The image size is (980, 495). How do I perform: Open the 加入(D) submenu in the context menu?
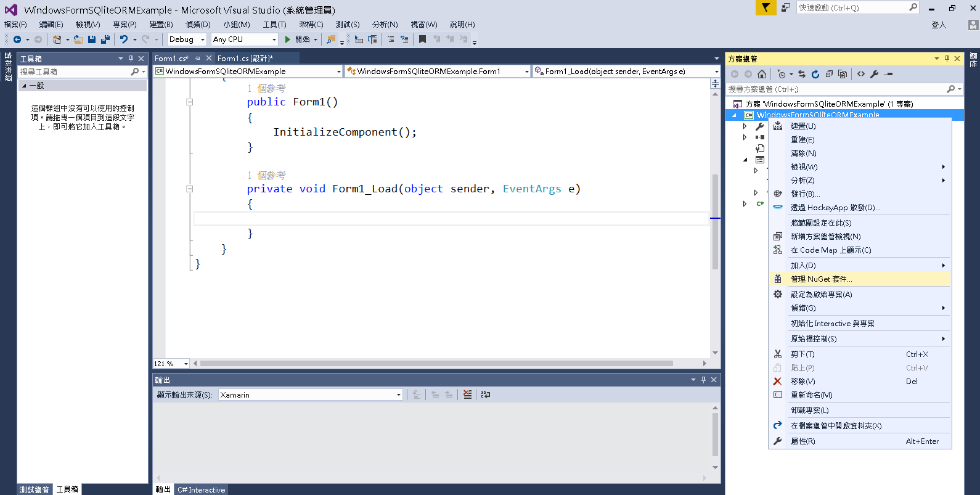click(860, 266)
